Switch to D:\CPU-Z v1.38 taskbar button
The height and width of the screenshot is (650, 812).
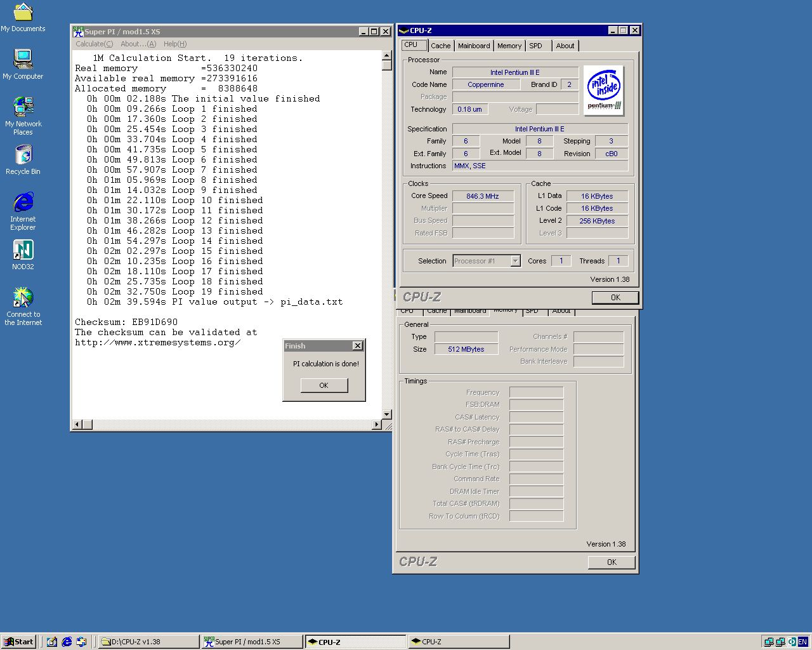tap(149, 642)
